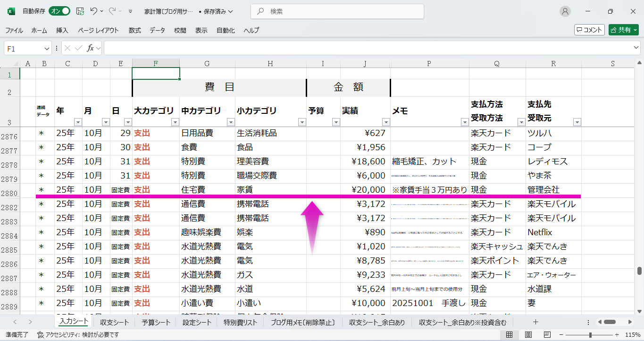Screen dimensions: 644x341
Task: Toggle the AutoSave switch off
Action: pos(59,11)
